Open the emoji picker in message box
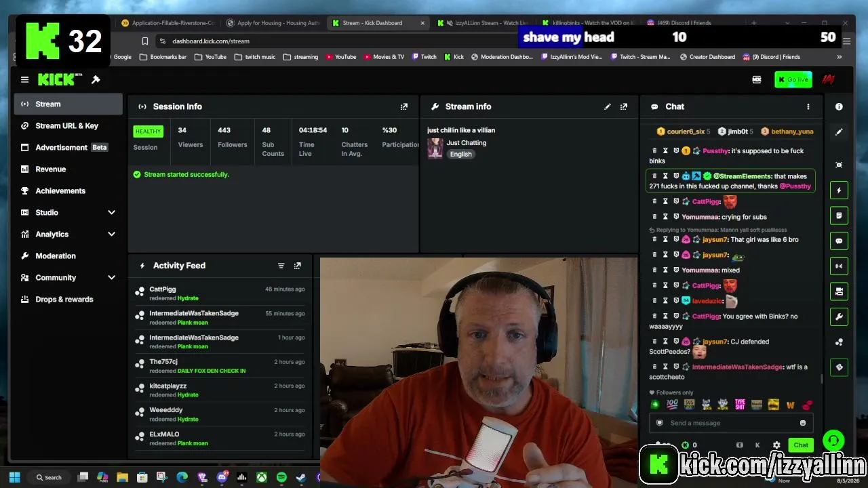 coord(803,423)
